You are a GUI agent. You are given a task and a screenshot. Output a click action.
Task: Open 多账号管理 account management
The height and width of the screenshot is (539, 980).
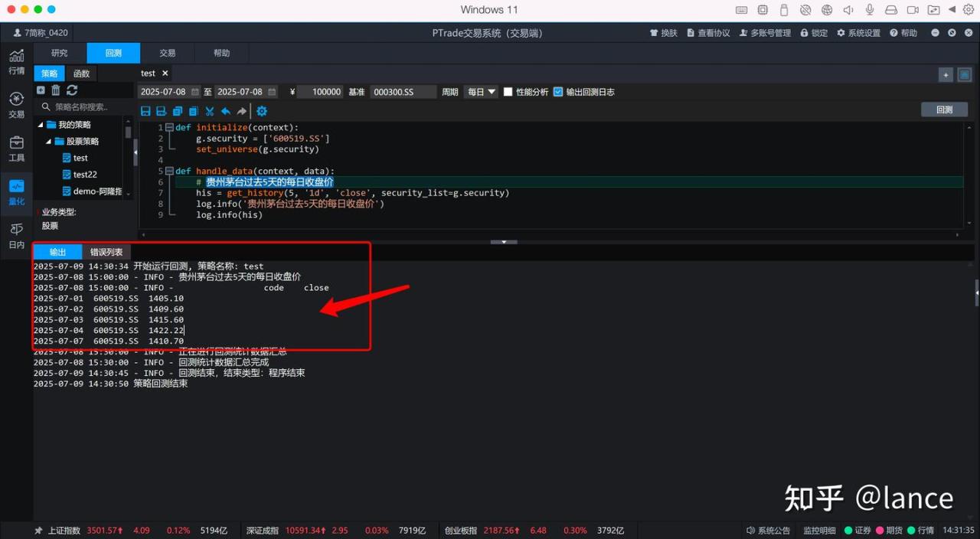point(766,33)
